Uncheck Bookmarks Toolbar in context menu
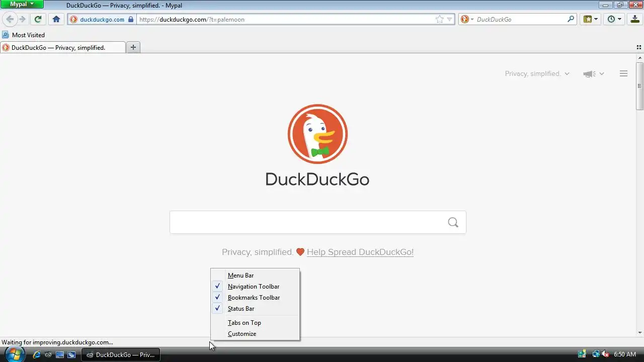 pos(255,297)
